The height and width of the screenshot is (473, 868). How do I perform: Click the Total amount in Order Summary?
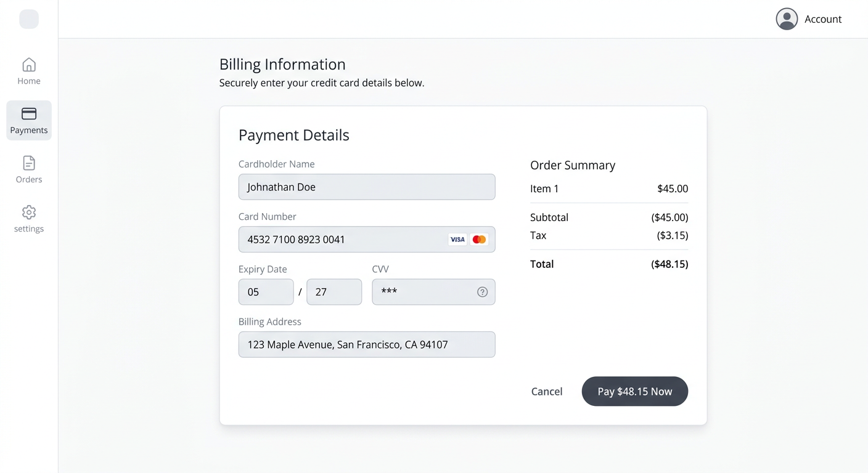(x=669, y=264)
